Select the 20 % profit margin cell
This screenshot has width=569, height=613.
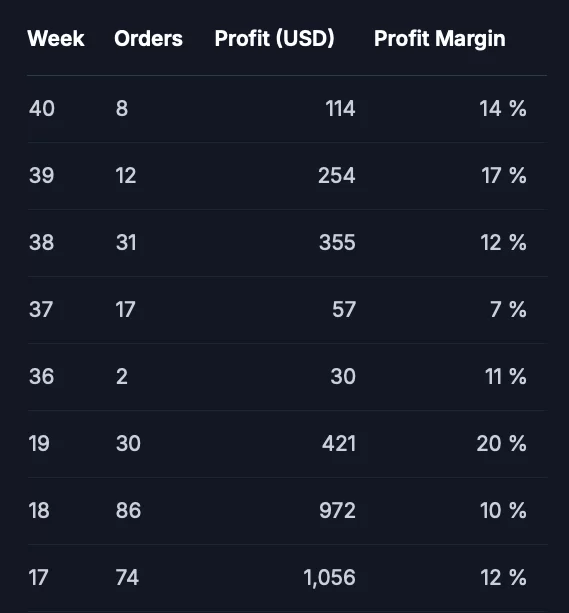coord(502,443)
